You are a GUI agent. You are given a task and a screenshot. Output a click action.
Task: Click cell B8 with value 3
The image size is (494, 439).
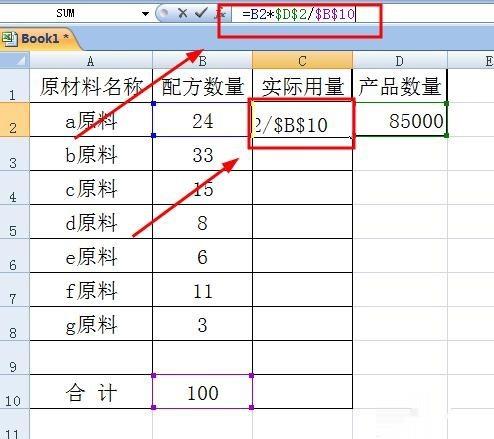(x=202, y=324)
